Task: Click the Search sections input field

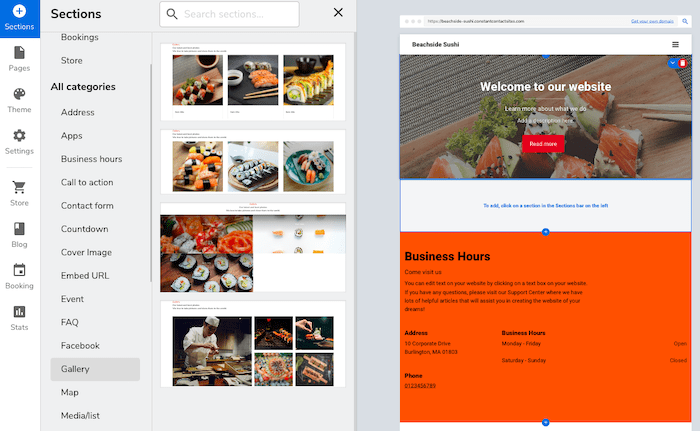Action: click(229, 14)
